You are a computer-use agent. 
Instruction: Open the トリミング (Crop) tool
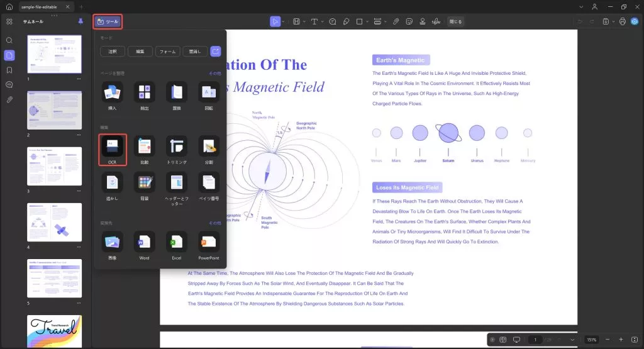click(177, 150)
